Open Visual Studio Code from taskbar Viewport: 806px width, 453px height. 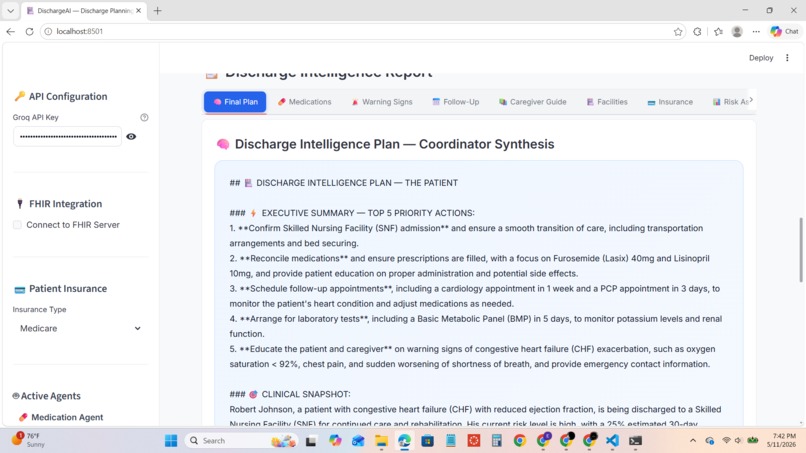(x=612, y=441)
